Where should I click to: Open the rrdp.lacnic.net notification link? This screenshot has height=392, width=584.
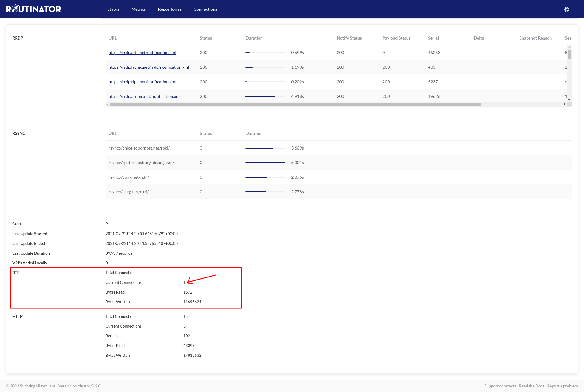[148, 67]
